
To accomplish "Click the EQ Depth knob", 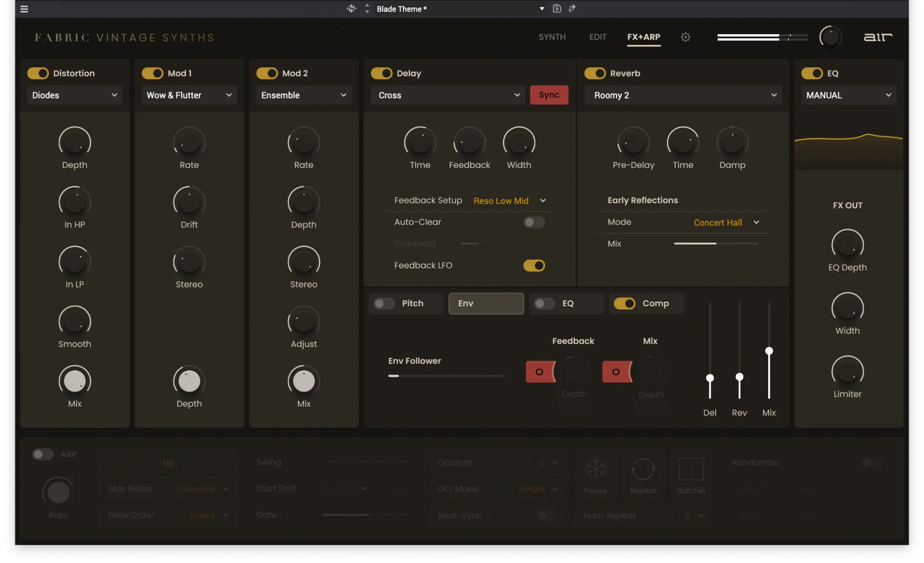I will pos(847,245).
